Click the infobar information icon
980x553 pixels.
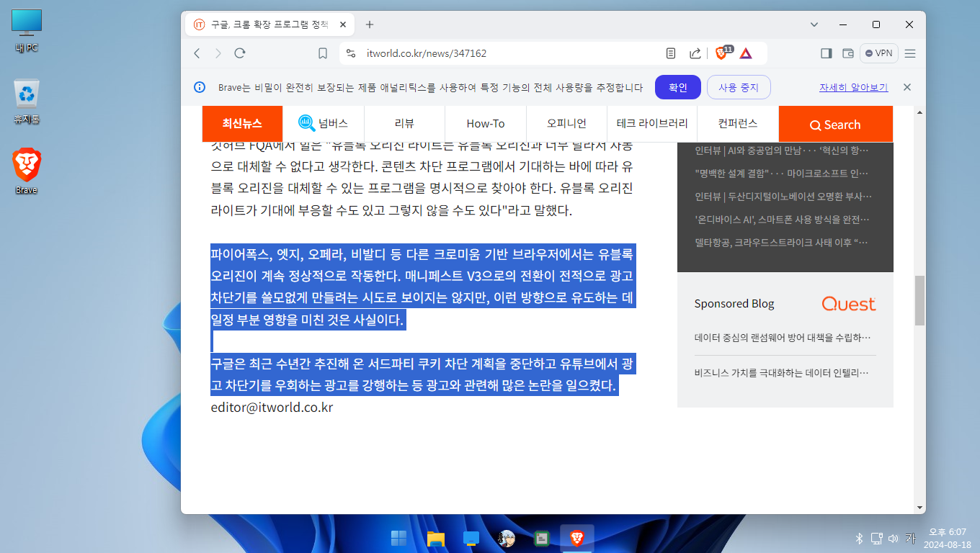pos(200,87)
